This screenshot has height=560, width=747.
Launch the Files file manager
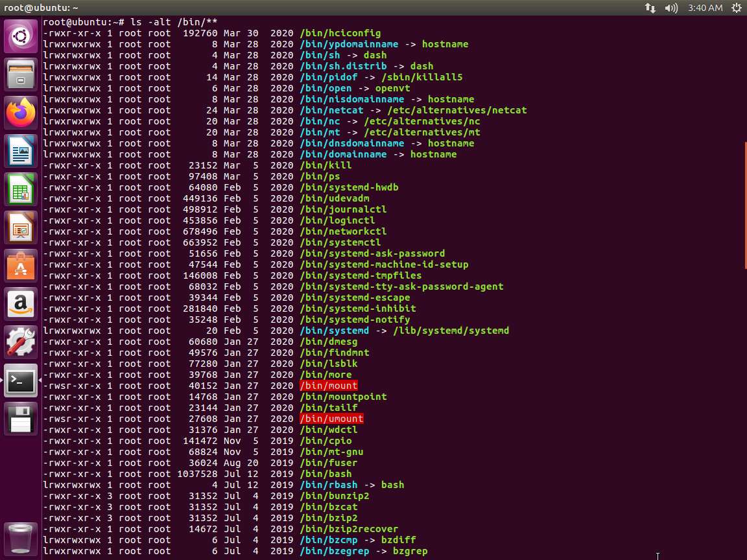click(21, 75)
